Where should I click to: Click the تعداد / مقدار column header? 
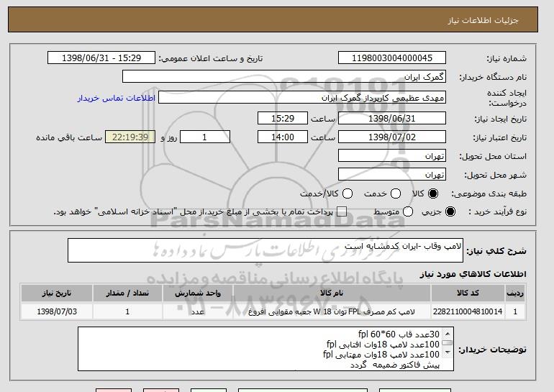[x=127, y=293]
